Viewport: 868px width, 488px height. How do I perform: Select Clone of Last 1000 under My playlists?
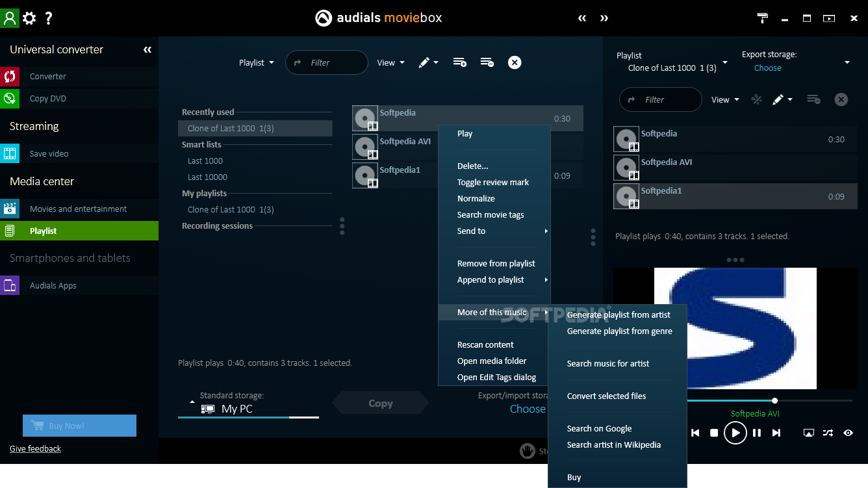[x=231, y=210]
